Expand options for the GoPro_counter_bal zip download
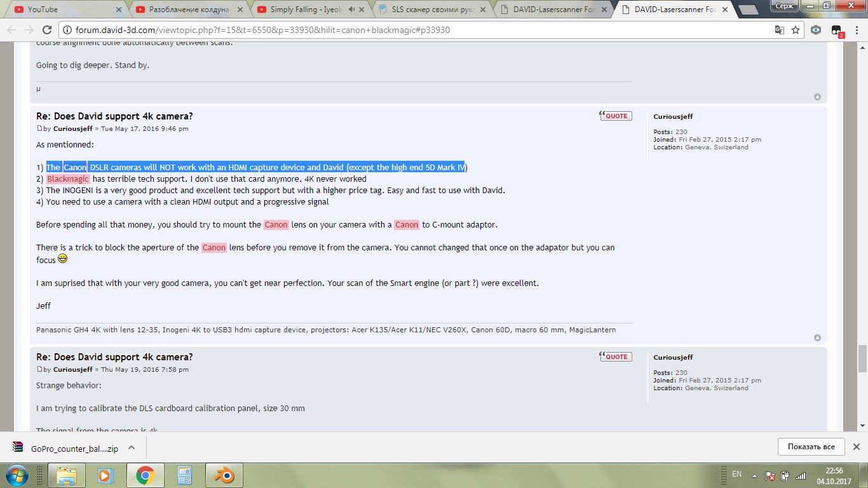Image resolution: width=868 pixels, height=488 pixels. (132, 447)
